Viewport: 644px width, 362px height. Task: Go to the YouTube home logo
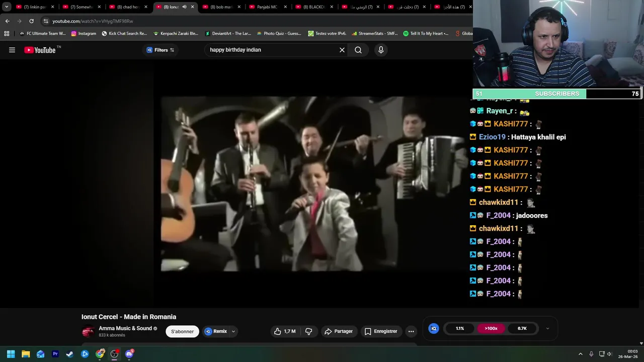[40, 50]
